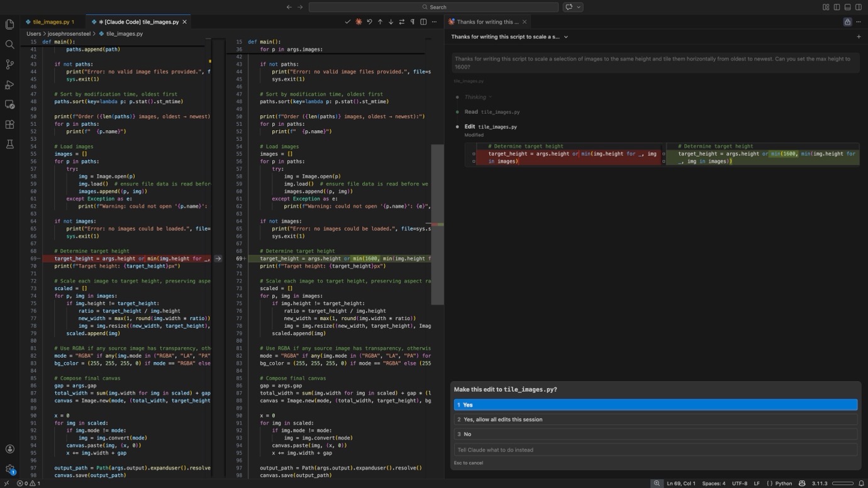Expand the conversation title dropdown

565,37
